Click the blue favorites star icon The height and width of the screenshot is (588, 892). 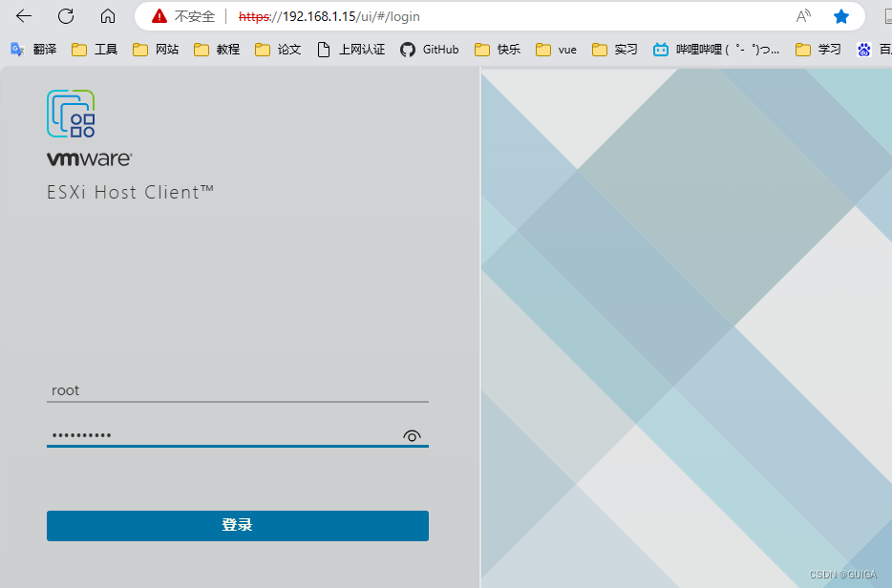click(x=840, y=16)
